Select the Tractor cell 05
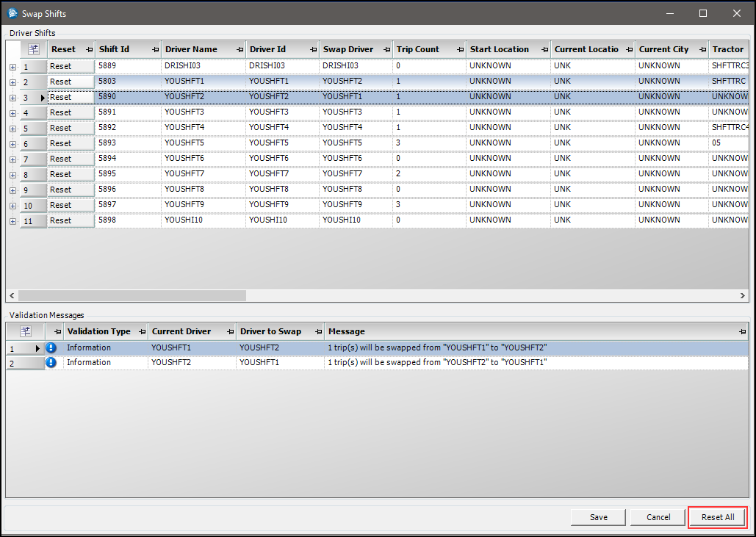The image size is (756, 537). [729, 143]
